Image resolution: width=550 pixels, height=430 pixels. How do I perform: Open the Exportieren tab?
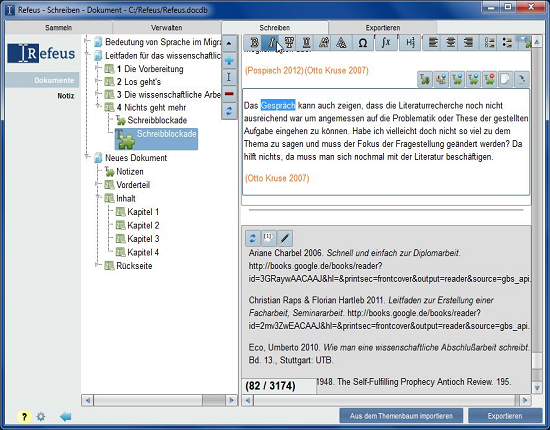(383, 28)
